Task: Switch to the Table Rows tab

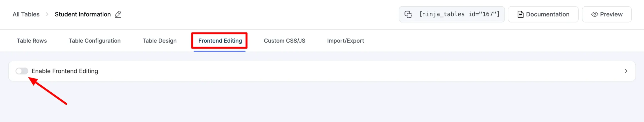Action: point(32,41)
